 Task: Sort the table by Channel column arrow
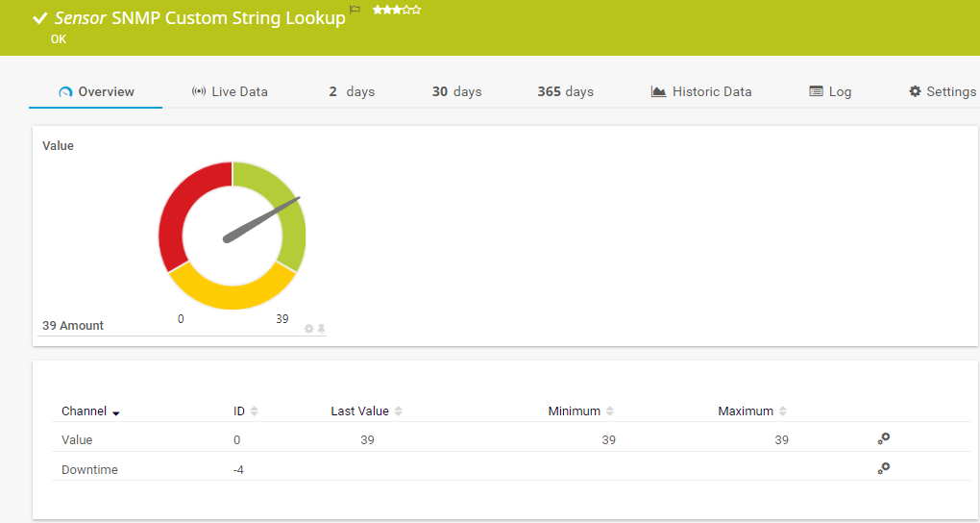[x=116, y=412]
